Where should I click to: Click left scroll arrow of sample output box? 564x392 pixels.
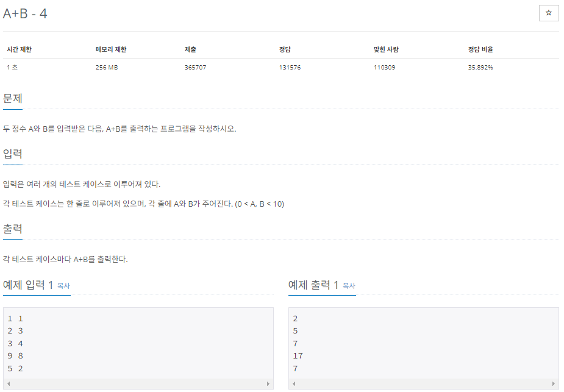[294, 383]
